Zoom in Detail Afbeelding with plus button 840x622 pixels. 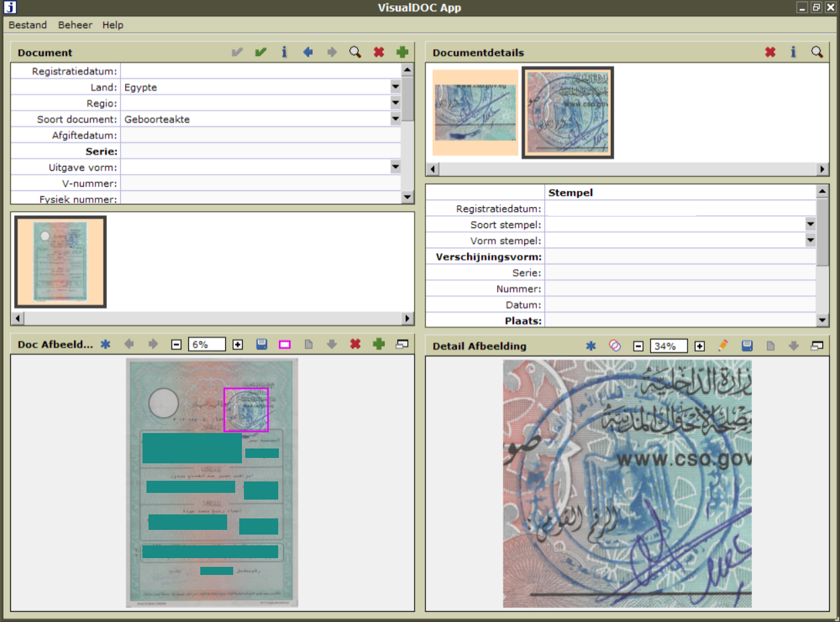(x=700, y=346)
